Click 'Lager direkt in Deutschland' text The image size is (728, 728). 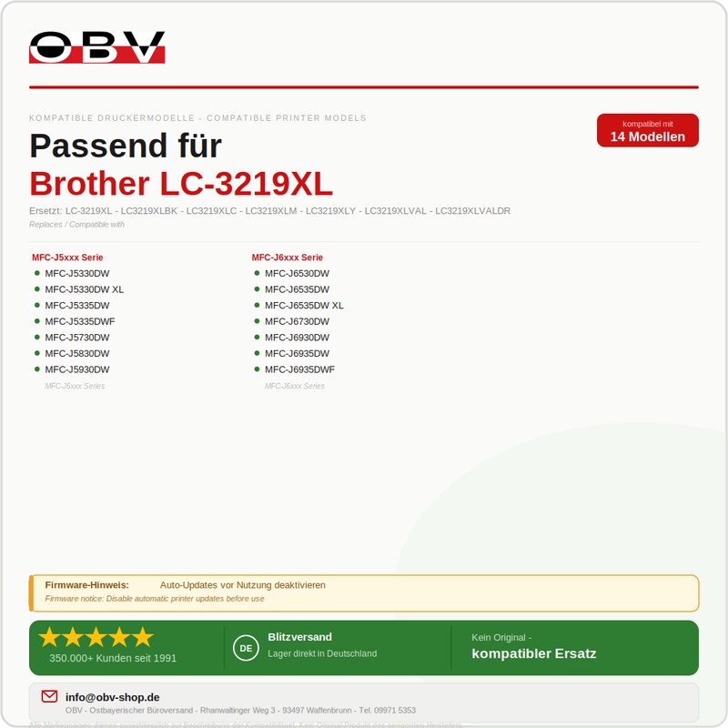322,653
